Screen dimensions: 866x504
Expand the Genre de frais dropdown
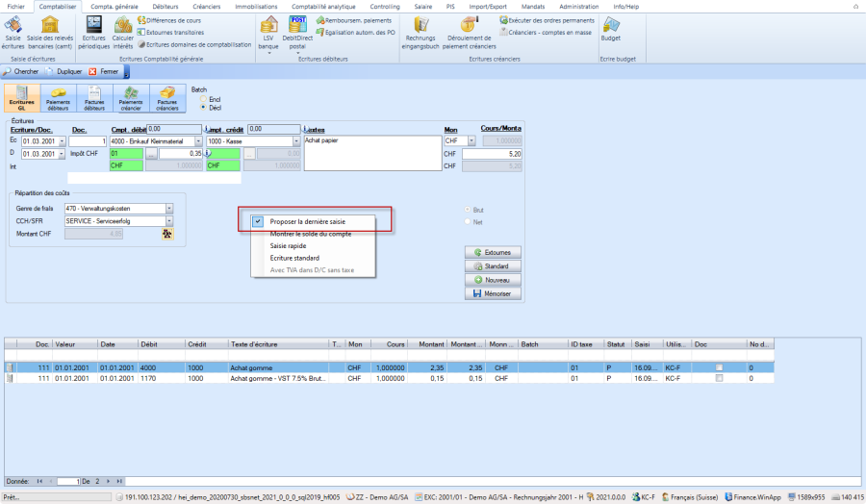169,208
